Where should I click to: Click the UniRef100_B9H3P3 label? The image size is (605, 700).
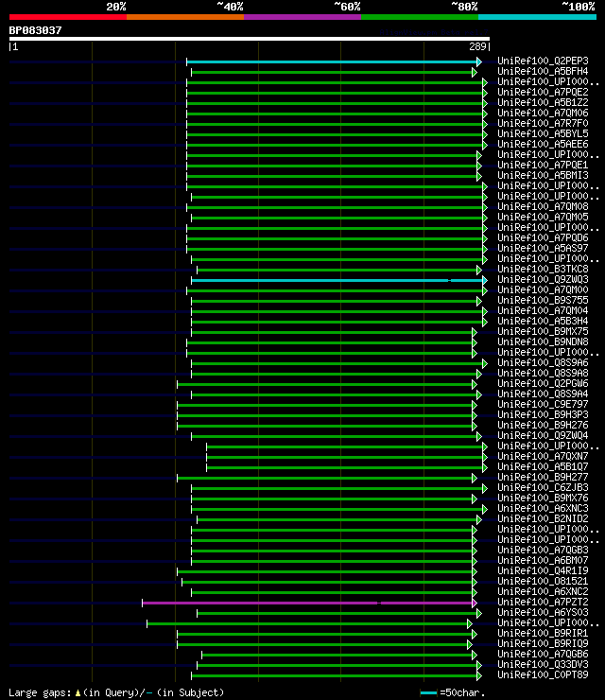click(x=543, y=414)
